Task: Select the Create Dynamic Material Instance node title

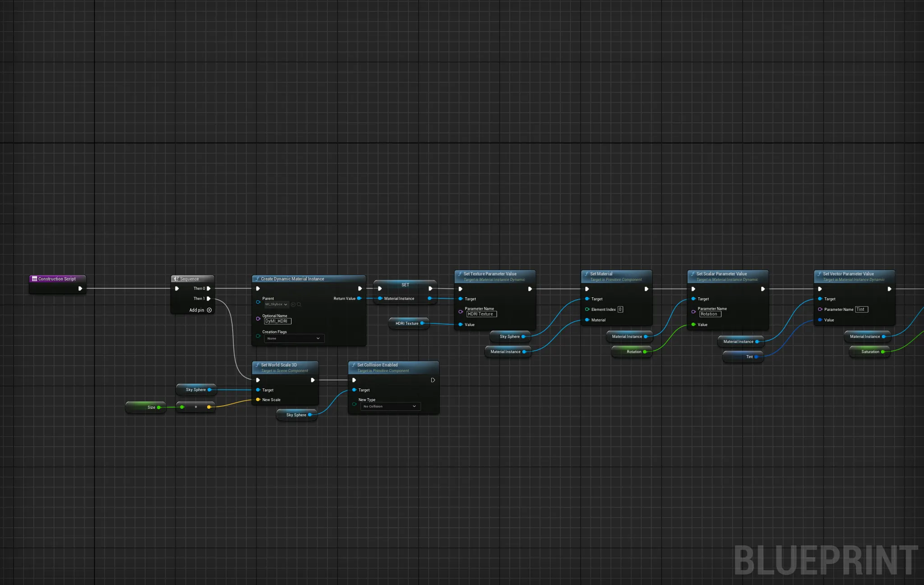Action: click(x=292, y=279)
